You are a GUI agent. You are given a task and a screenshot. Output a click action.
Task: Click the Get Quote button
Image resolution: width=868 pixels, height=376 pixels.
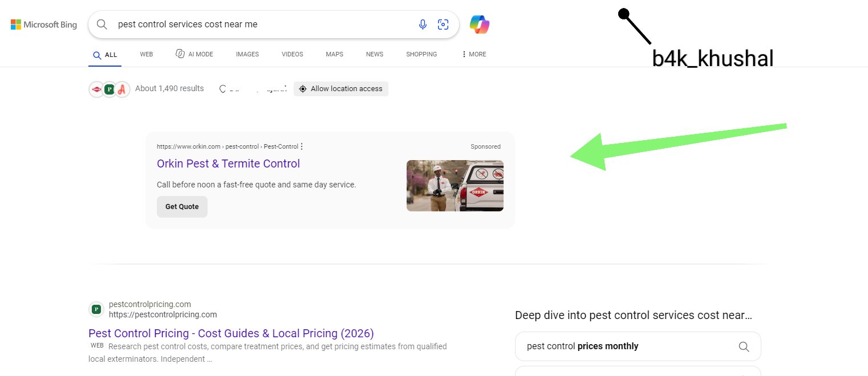tap(182, 207)
